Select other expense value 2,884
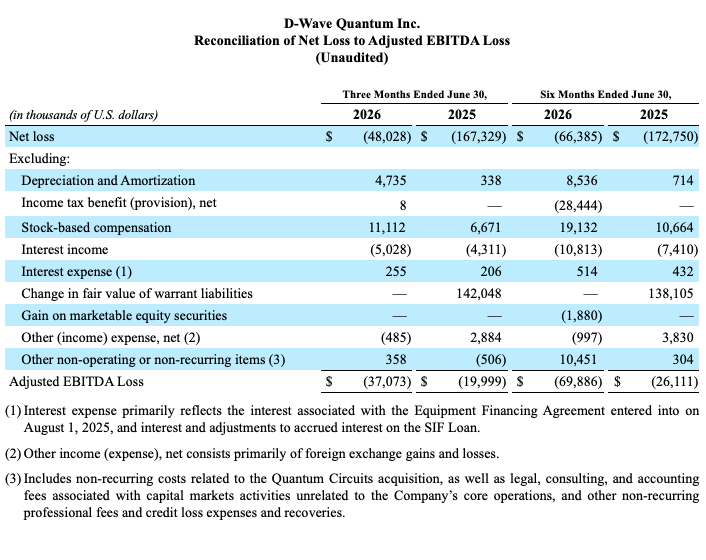Viewport: 706px width, 560px height. tap(485, 338)
